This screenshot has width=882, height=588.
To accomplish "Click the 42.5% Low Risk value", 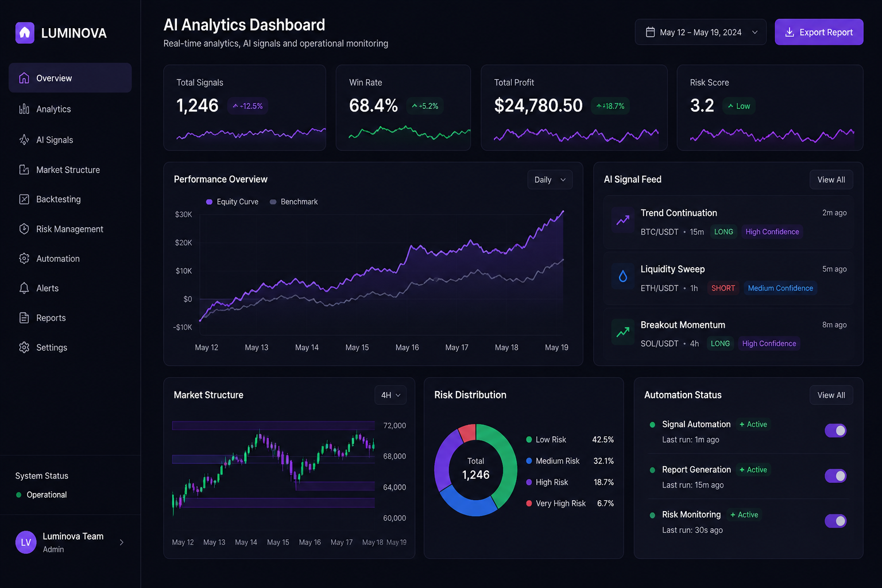I will 603,440.
